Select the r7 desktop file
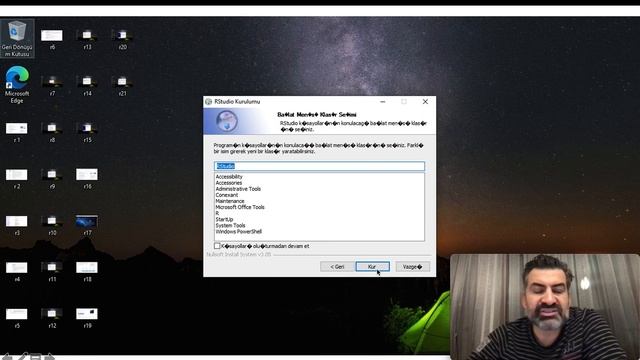This screenshot has height=360, width=640. click(x=52, y=85)
